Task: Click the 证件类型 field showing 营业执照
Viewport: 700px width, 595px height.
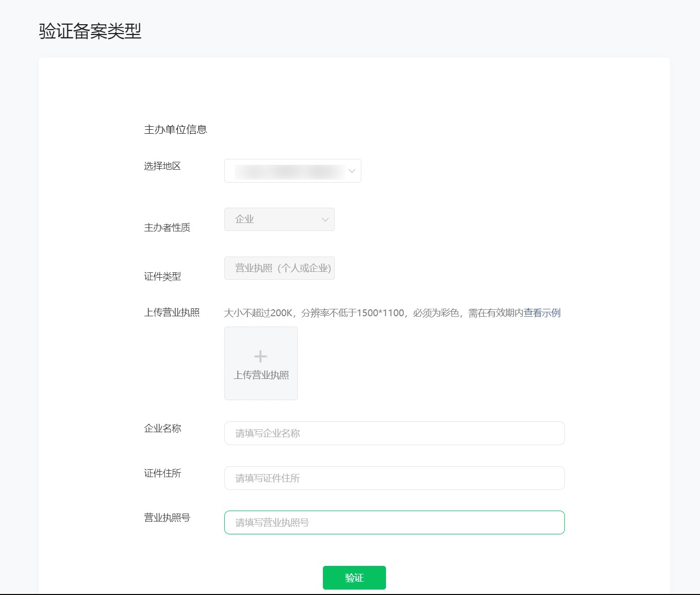Action: pyautogui.click(x=280, y=268)
